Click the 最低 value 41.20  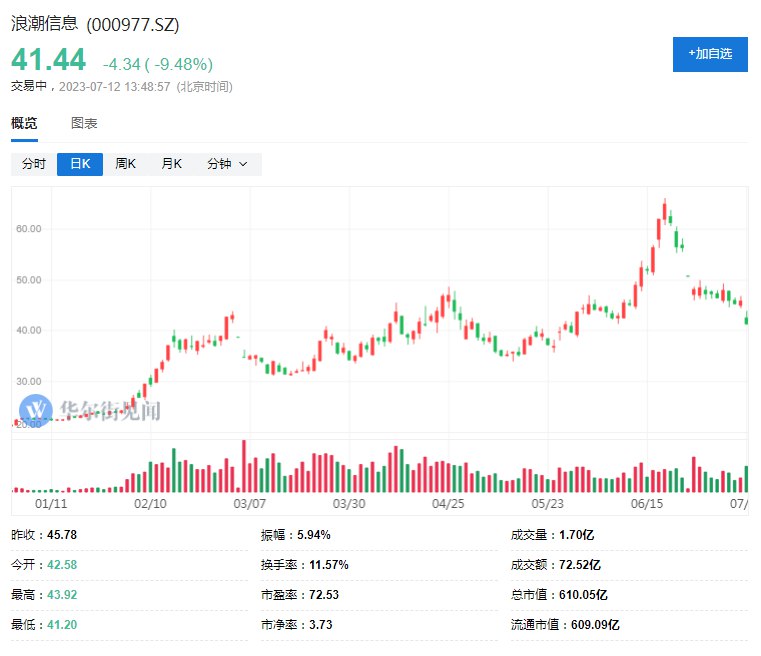tap(62, 624)
